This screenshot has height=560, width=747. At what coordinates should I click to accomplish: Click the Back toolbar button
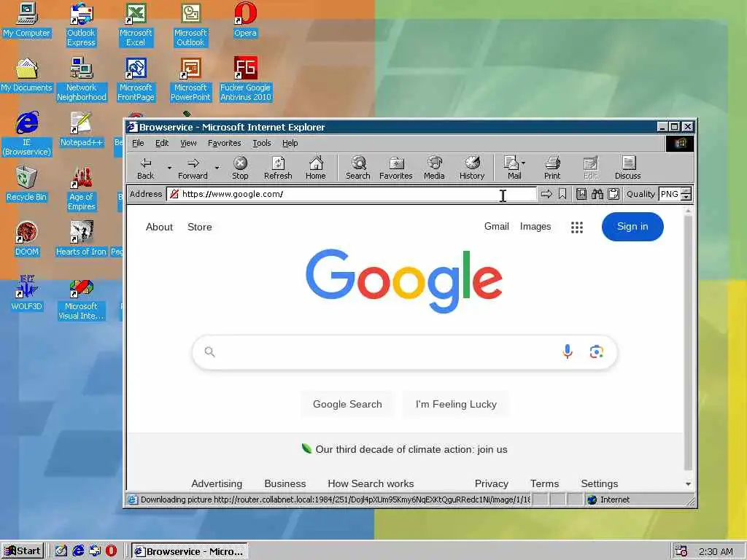pyautogui.click(x=145, y=168)
